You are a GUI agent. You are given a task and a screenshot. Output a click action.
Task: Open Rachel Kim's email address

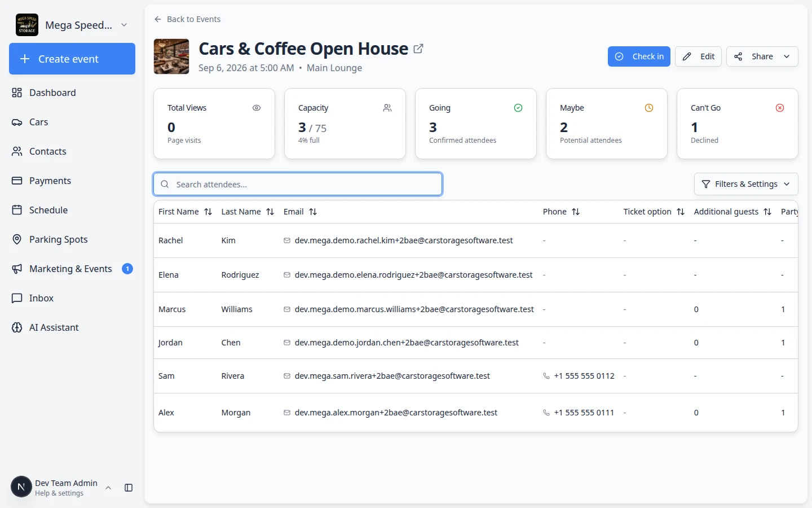[404, 240]
